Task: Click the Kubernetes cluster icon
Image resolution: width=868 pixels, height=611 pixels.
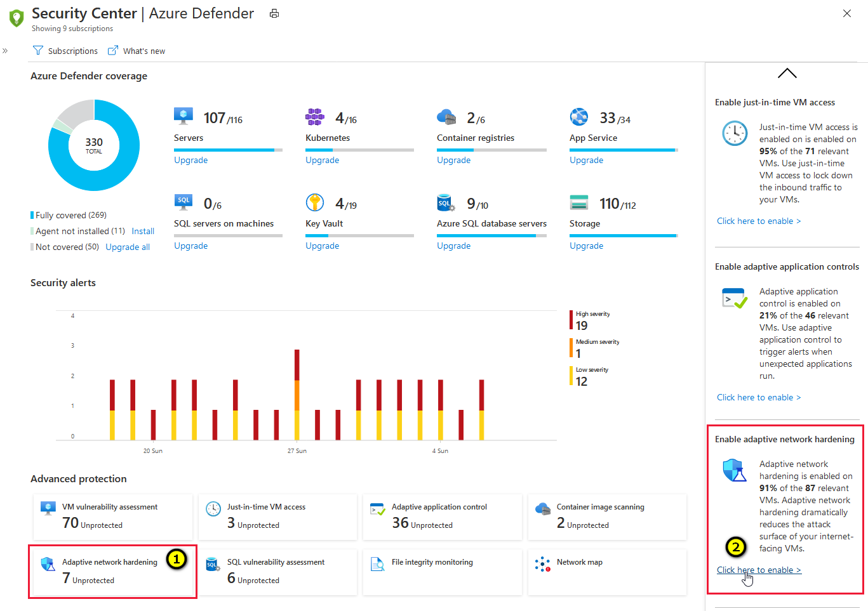Action: point(315,117)
